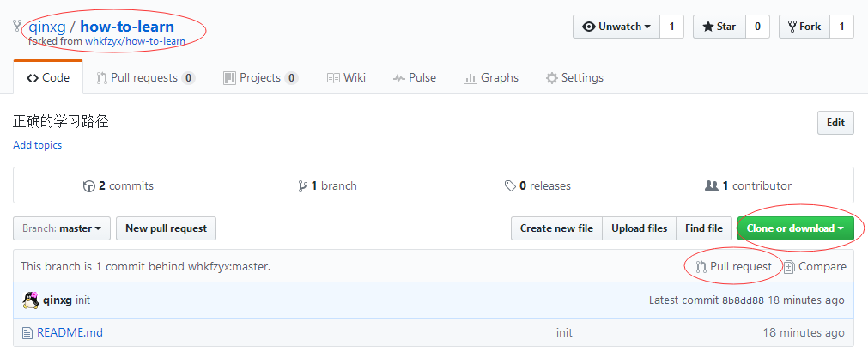Screen dimensions: 868x352
Task: View the 1 branch list
Action: pyautogui.click(x=327, y=185)
